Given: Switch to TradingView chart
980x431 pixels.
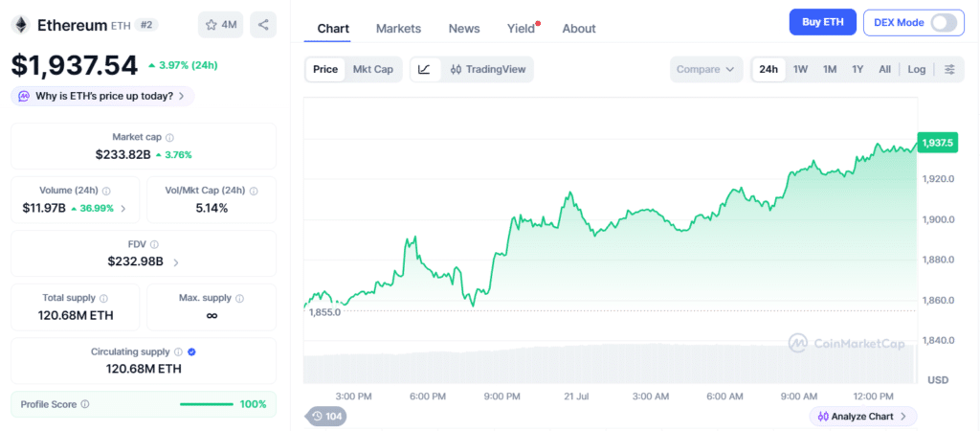Looking at the screenshot, I should coord(488,69).
